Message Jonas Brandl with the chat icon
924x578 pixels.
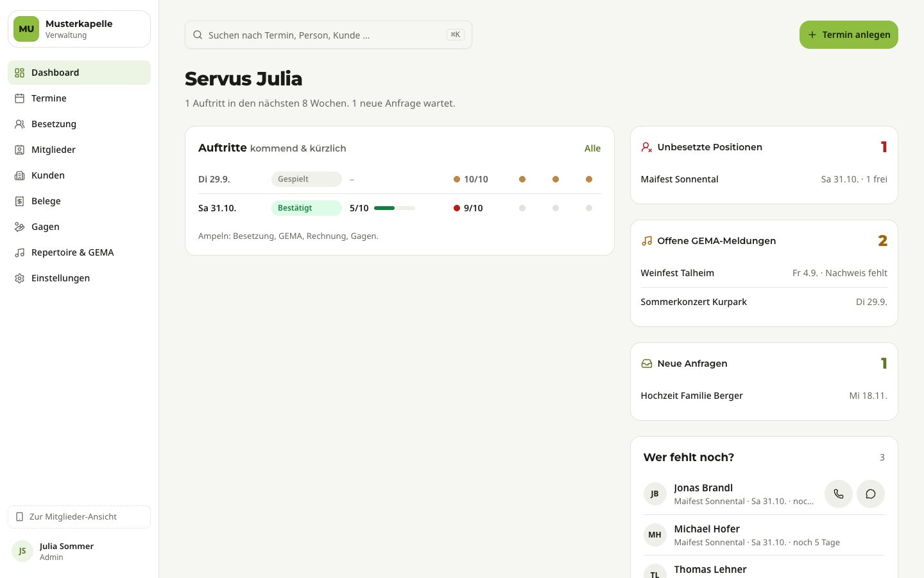[x=870, y=494]
